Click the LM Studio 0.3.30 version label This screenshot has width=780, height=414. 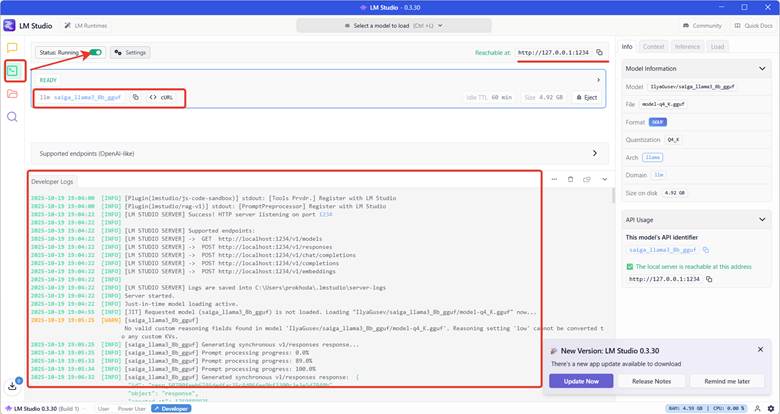[42, 409]
